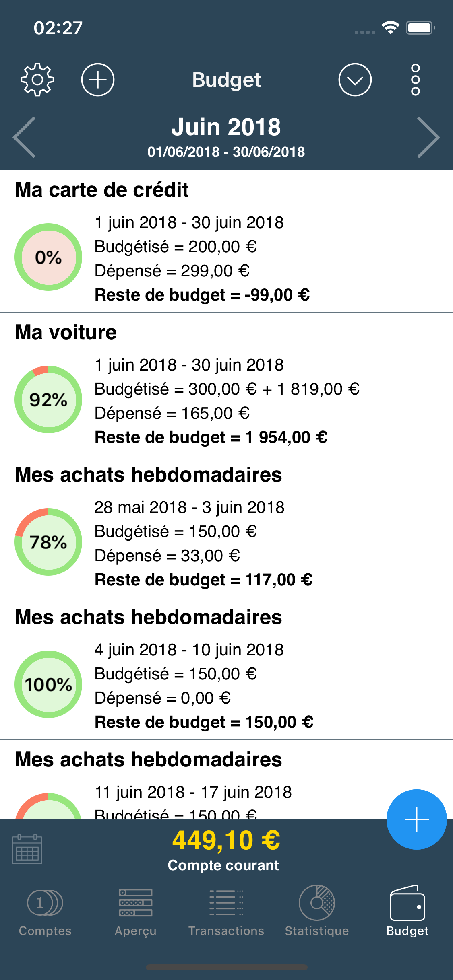Go to previous month with left arrow
This screenshot has height=980, width=453.
(x=25, y=137)
